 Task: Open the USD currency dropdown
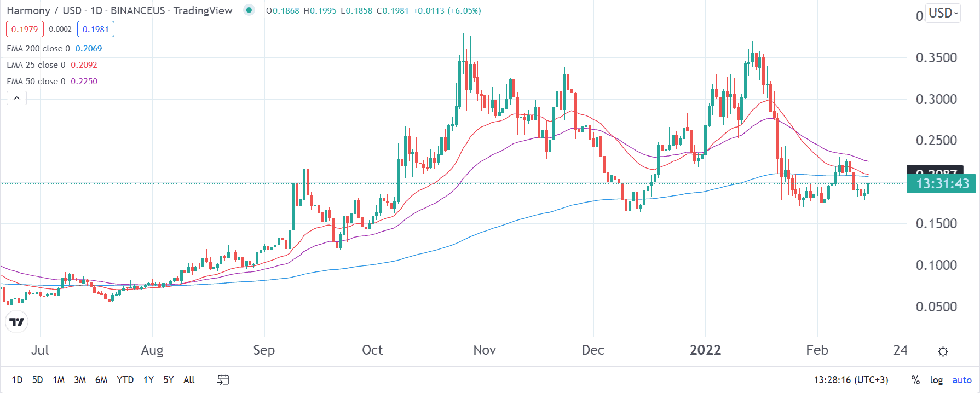tap(942, 14)
